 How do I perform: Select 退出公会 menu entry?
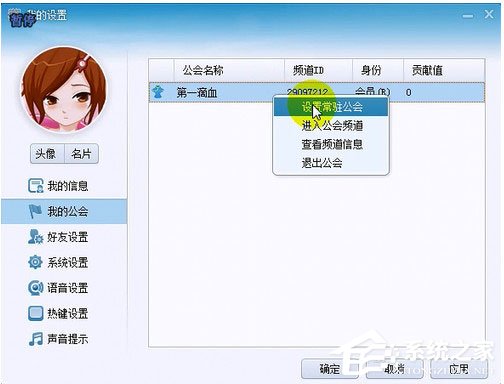tap(331, 163)
